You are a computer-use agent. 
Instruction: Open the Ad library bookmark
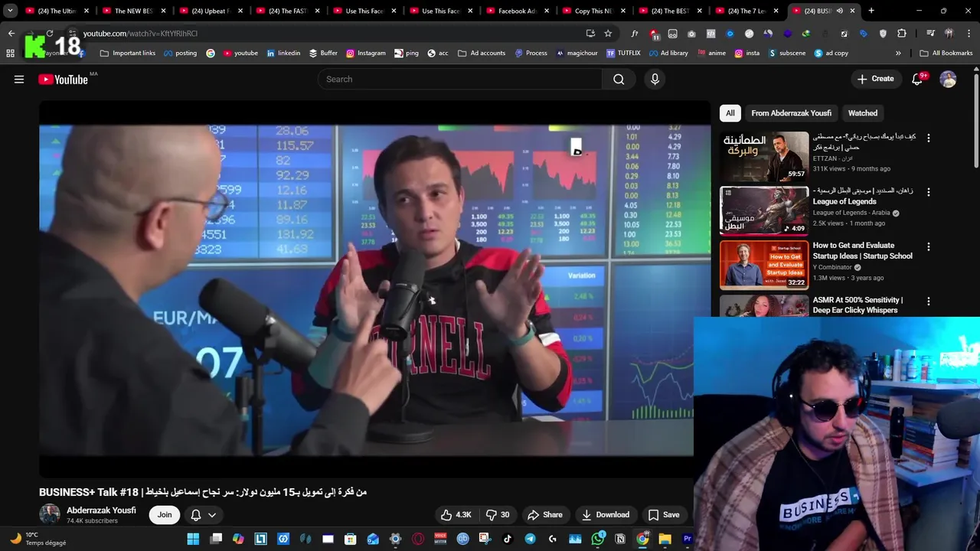(x=668, y=53)
